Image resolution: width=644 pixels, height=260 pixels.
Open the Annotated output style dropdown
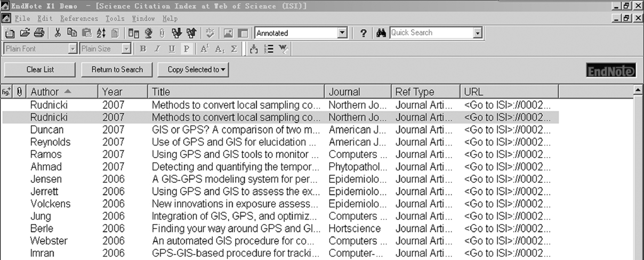tap(343, 33)
